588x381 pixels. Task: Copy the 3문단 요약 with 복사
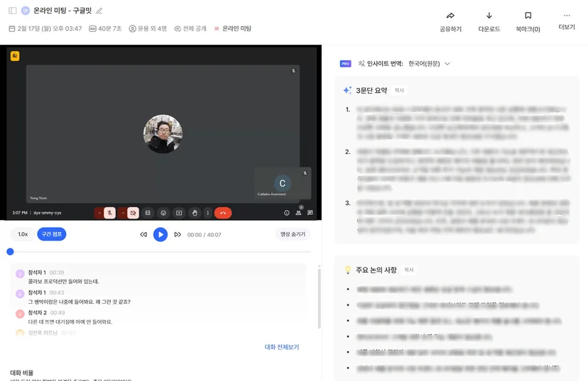[x=399, y=90]
